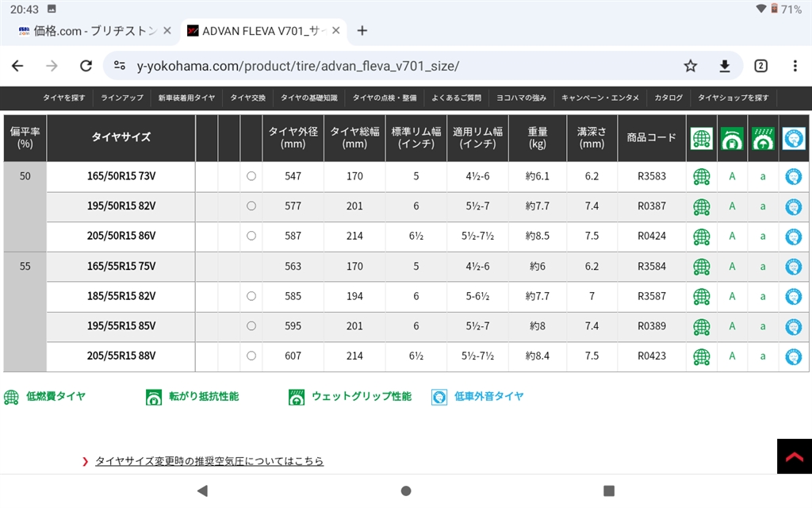Screen dimensions: 812x508
Task: Click the browser forward arrow
Action: (52, 66)
